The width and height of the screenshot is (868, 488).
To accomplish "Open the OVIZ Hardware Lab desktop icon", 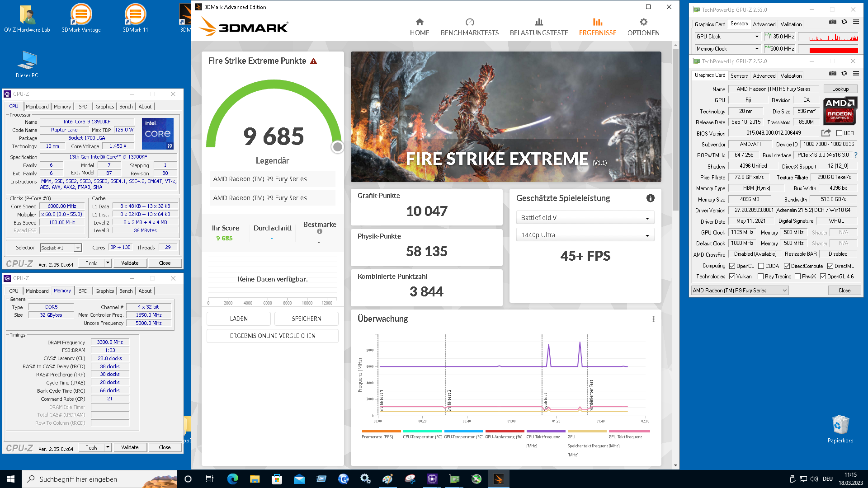I will coord(27,19).
